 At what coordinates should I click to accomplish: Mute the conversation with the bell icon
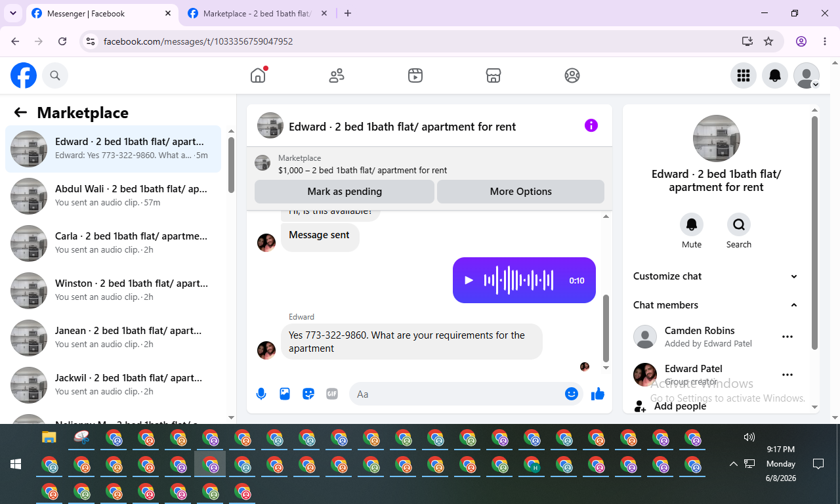coord(692,224)
